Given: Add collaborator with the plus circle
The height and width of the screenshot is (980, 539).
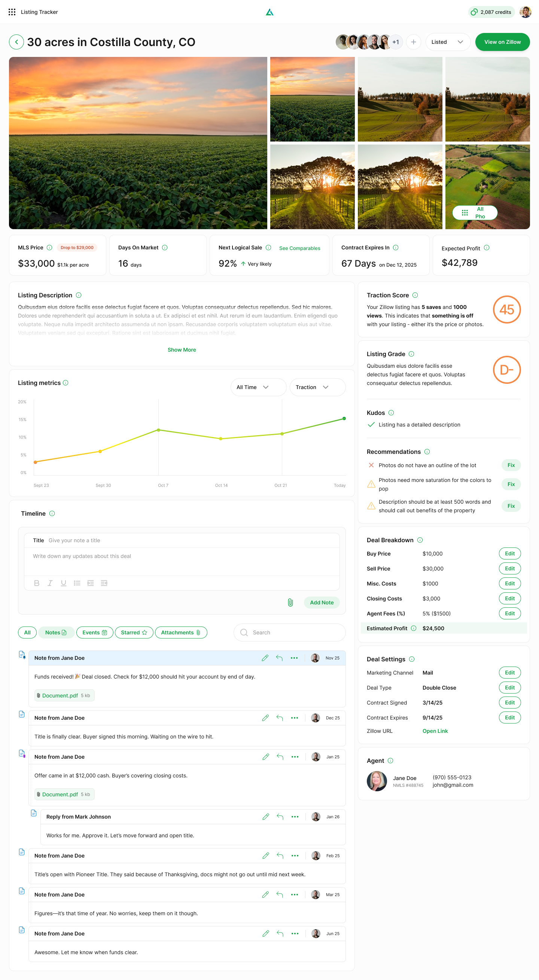Looking at the screenshot, I should [x=414, y=42].
